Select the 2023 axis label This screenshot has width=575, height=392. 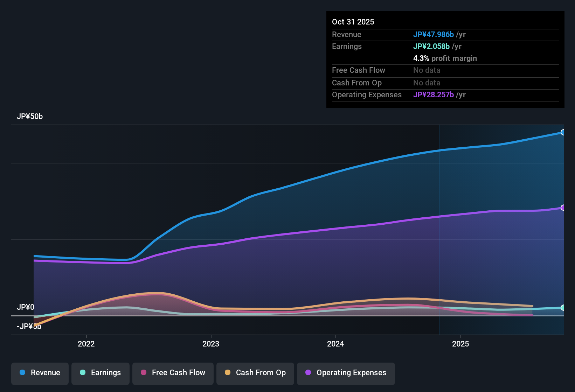[x=211, y=344]
